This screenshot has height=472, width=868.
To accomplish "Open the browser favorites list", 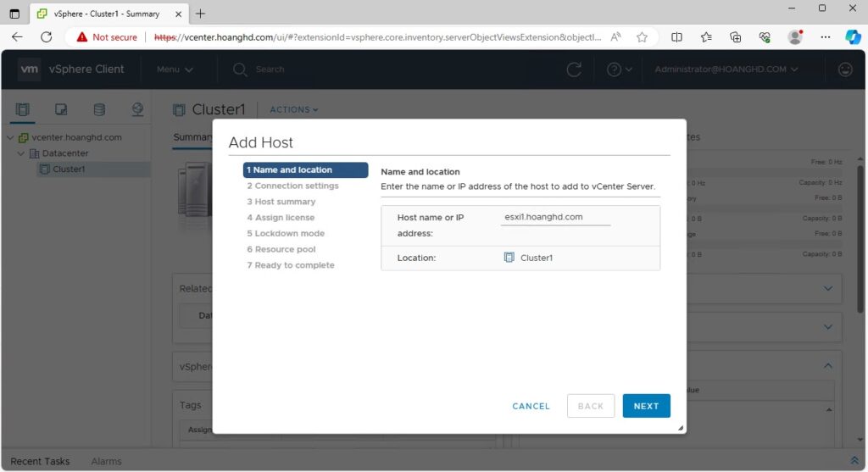I will coord(706,37).
